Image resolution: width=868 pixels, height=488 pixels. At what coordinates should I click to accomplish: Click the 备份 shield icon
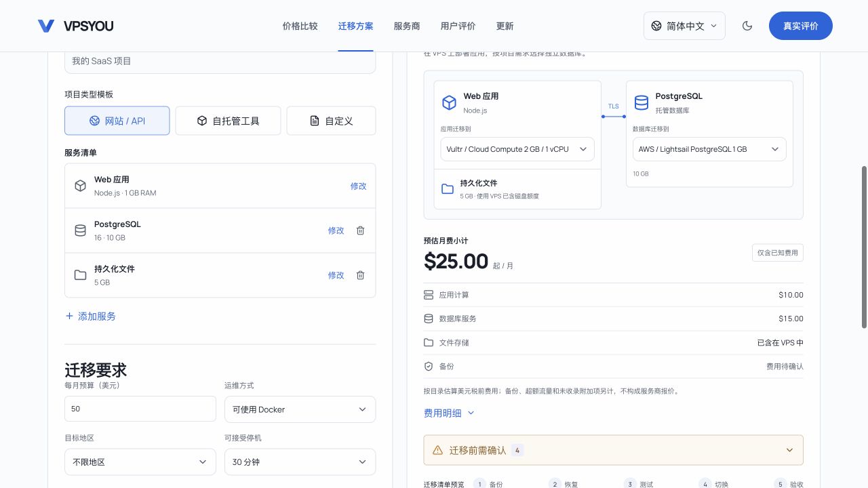click(x=429, y=366)
